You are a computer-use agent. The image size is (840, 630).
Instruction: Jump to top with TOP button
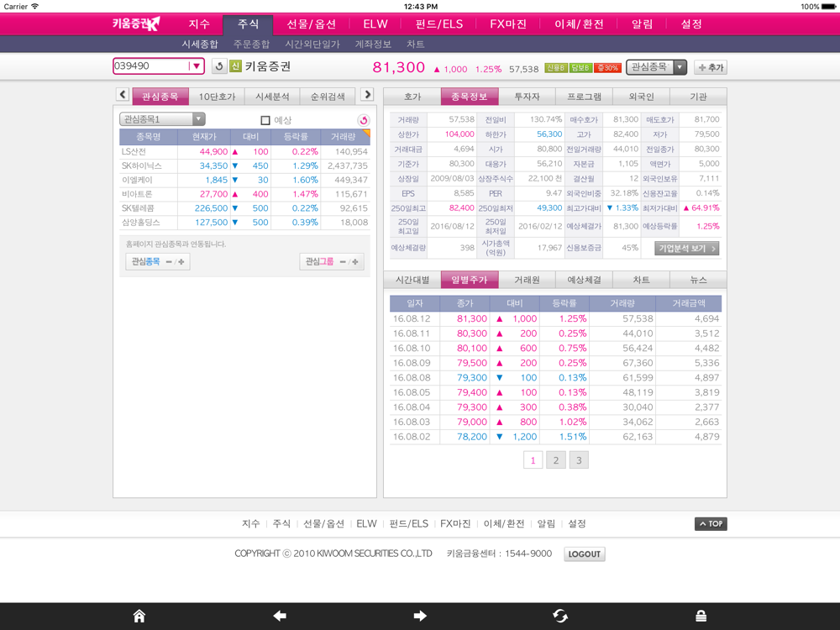click(x=711, y=524)
